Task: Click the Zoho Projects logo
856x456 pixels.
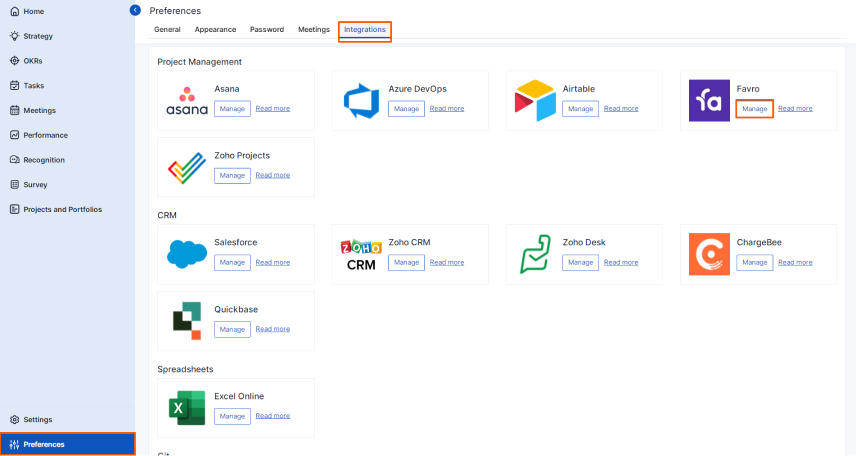Action: (187, 167)
